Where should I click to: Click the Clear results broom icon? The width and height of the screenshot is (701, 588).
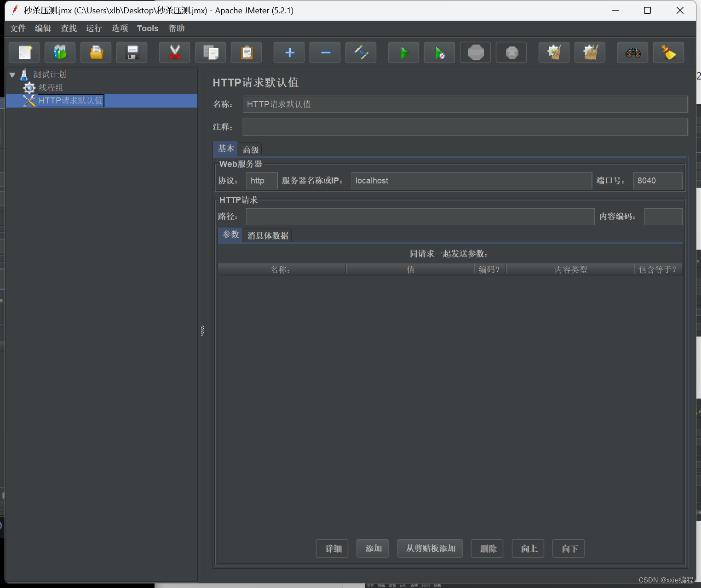click(x=554, y=52)
